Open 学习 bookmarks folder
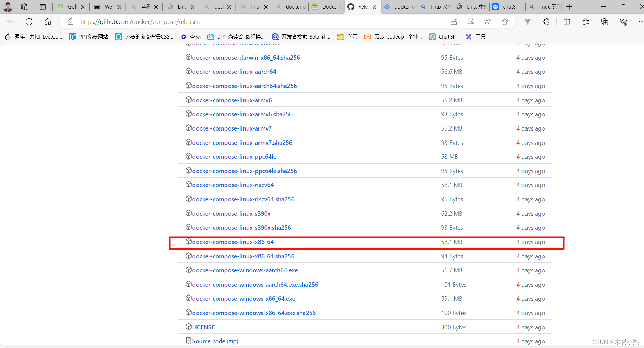Image resolution: width=644 pixels, height=348 pixels. pyautogui.click(x=347, y=37)
